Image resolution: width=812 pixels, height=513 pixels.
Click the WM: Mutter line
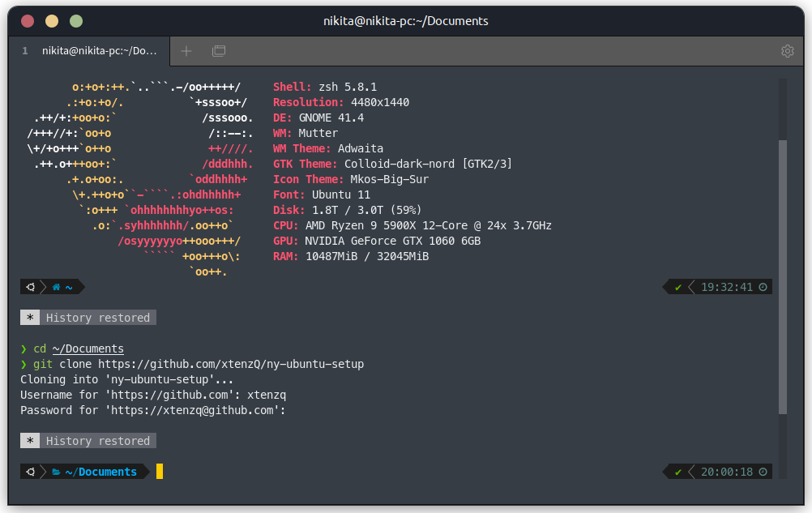click(x=306, y=133)
